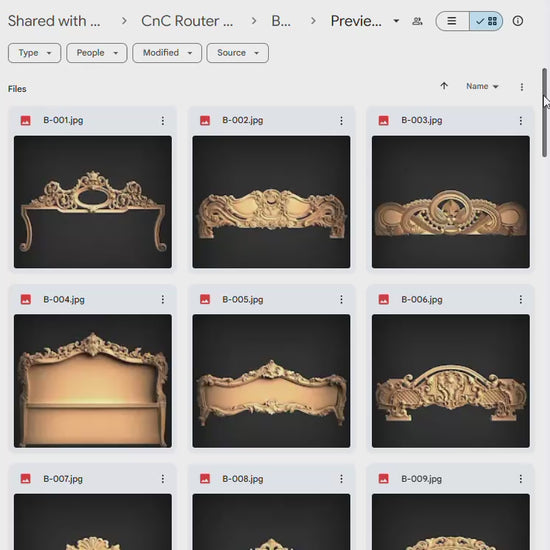Image resolution: width=550 pixels, height=550 pixels.
Task: Select the file name B-003.jpg
Action: point(422,120)
